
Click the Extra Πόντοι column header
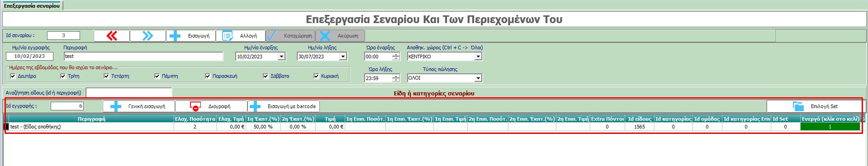pyautogui.click(x=607, y=119)
